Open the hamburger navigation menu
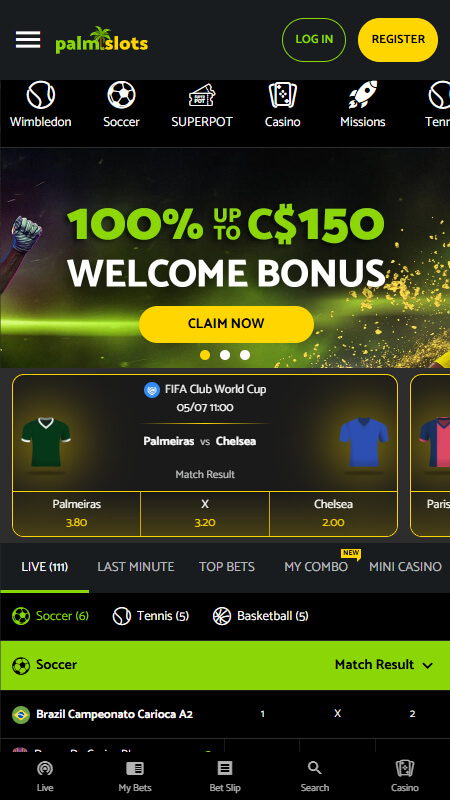 tap(28, 40)
